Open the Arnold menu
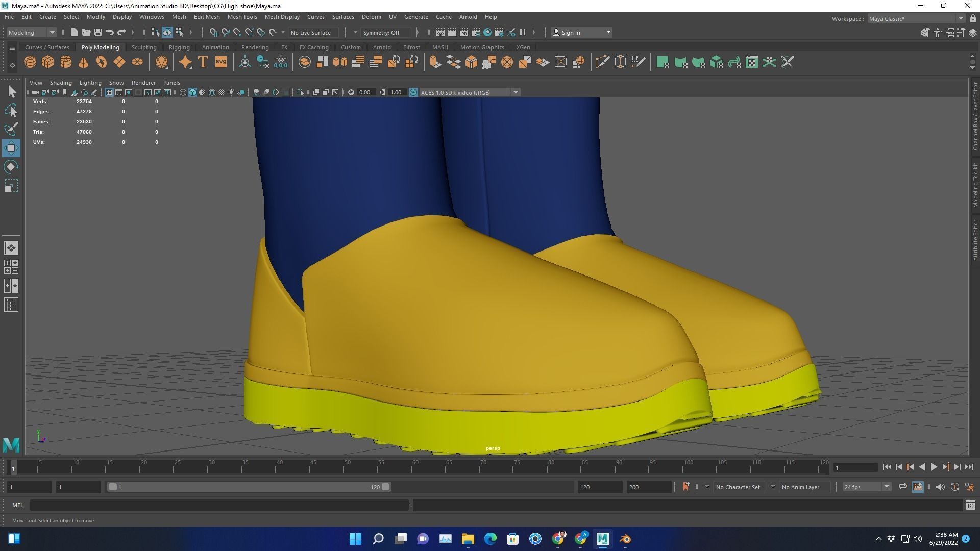Viewport: 980px width, 551px height. pos(468,17)
